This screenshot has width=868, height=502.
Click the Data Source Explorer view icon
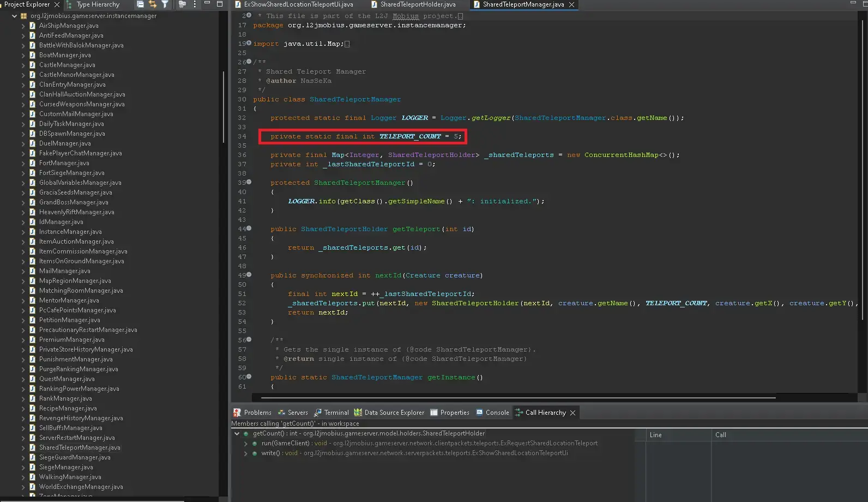pos(358,413)
